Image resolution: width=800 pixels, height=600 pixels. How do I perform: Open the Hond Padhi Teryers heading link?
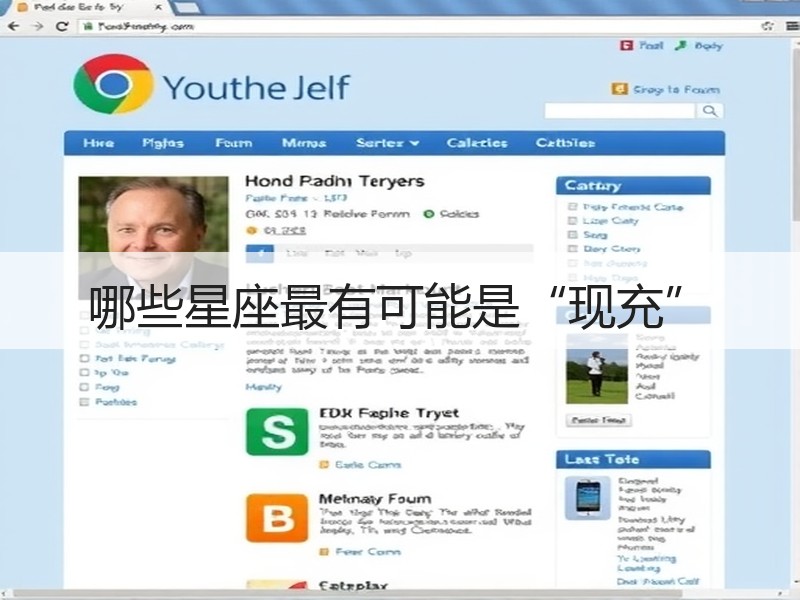click(335, 181)
